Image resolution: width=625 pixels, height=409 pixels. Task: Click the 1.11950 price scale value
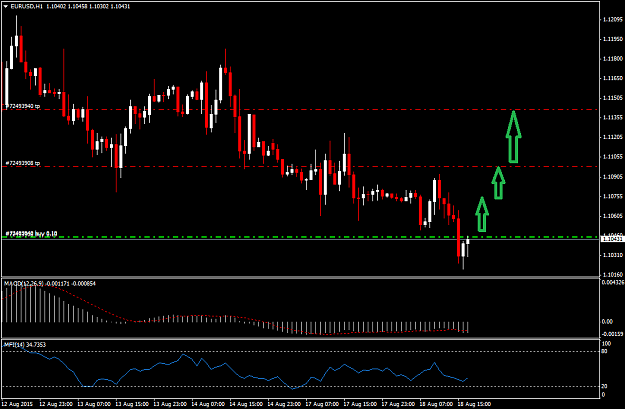(x=613, y=39)
